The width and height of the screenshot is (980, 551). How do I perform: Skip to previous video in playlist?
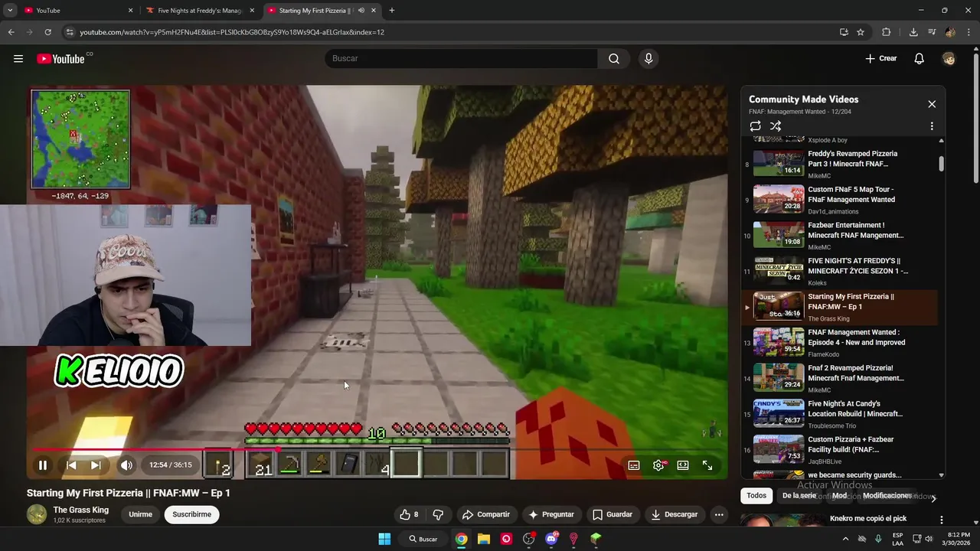(71, 465)
